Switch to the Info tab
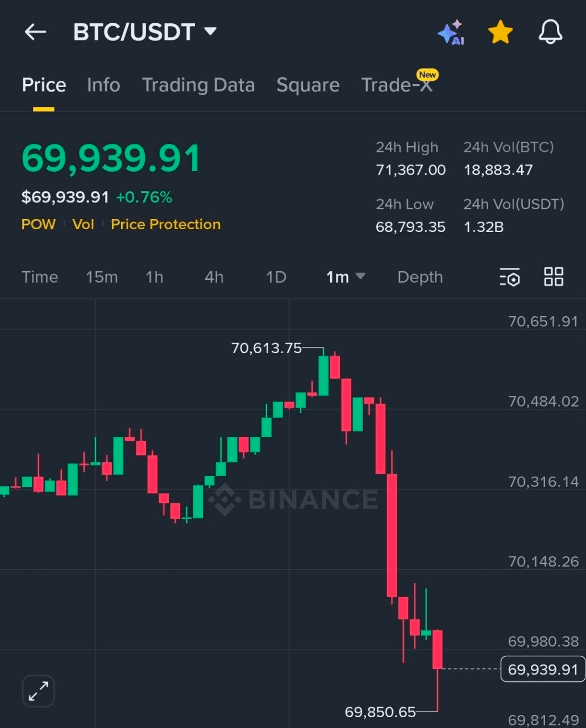Screen dimensions: 586x728 coord(103,85)
